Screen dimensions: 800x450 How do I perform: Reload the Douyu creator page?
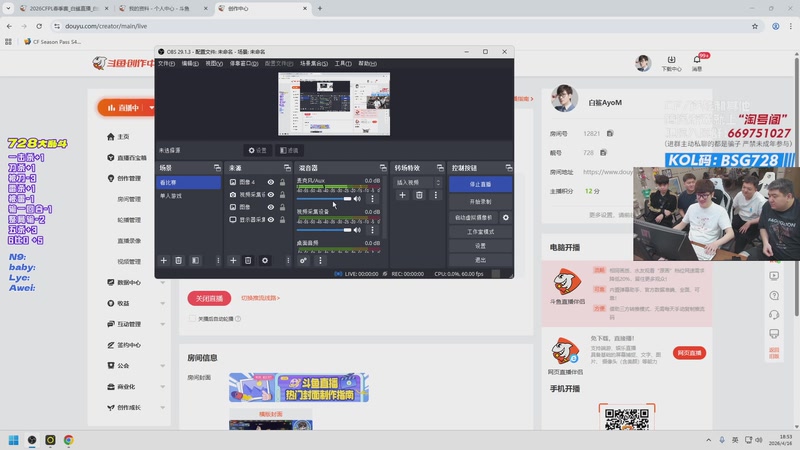pos(39,26)
